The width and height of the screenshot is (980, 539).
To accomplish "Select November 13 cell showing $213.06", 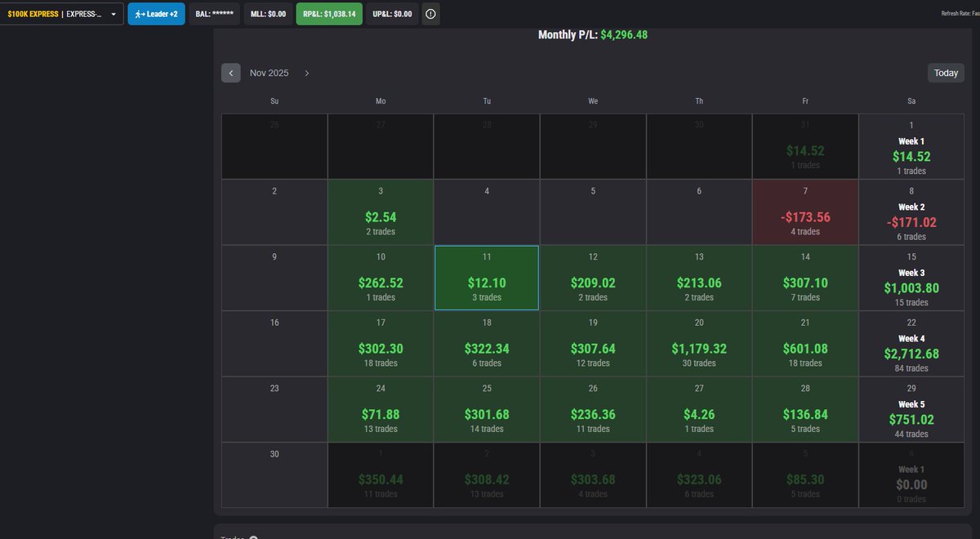I will coord(699,278).
